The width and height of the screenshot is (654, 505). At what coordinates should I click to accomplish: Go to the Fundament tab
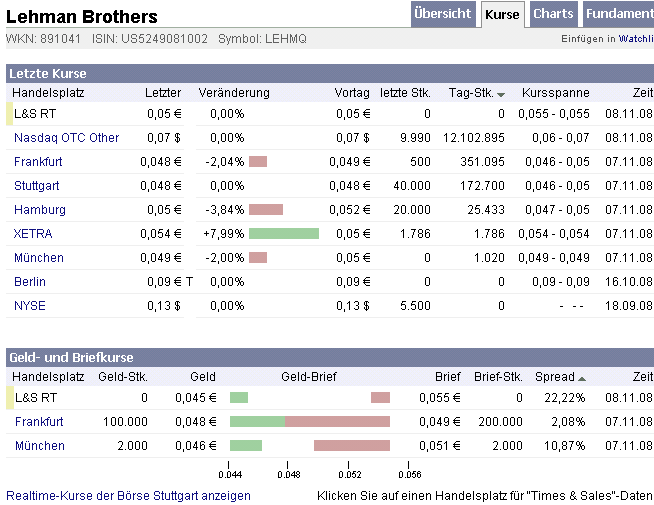618,14
